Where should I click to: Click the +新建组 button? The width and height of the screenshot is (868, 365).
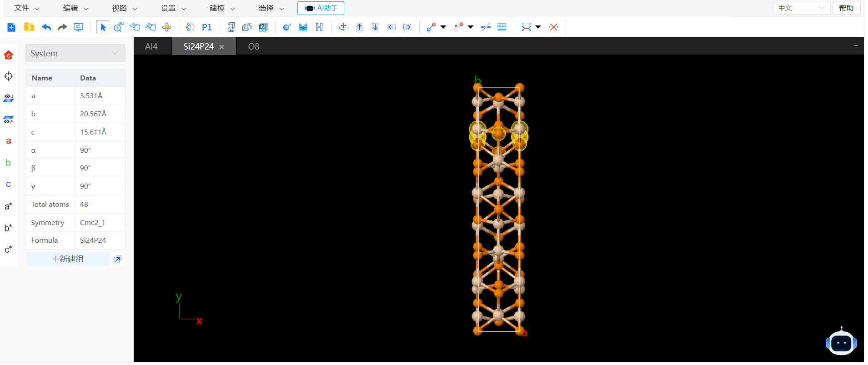click(x=68, y=259)
